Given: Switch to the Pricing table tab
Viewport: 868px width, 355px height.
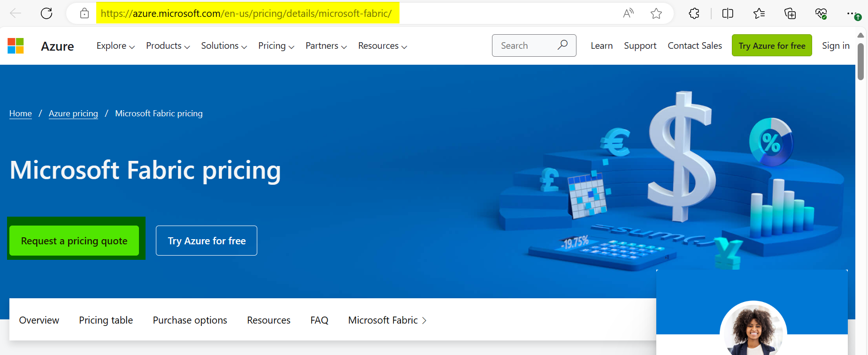Looking at the screenshot, I should pyautogui.click(x=106, y=320).
